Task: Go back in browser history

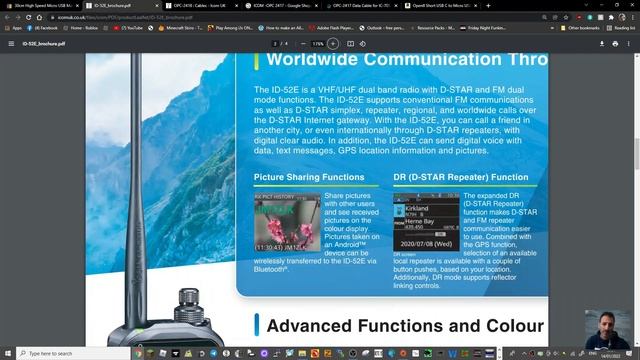Action: pos(7,18)
